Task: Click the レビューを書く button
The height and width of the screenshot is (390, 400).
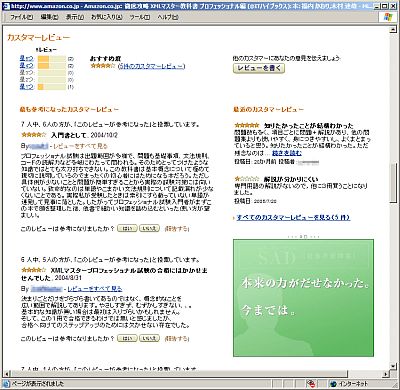Action: [259, 68]
